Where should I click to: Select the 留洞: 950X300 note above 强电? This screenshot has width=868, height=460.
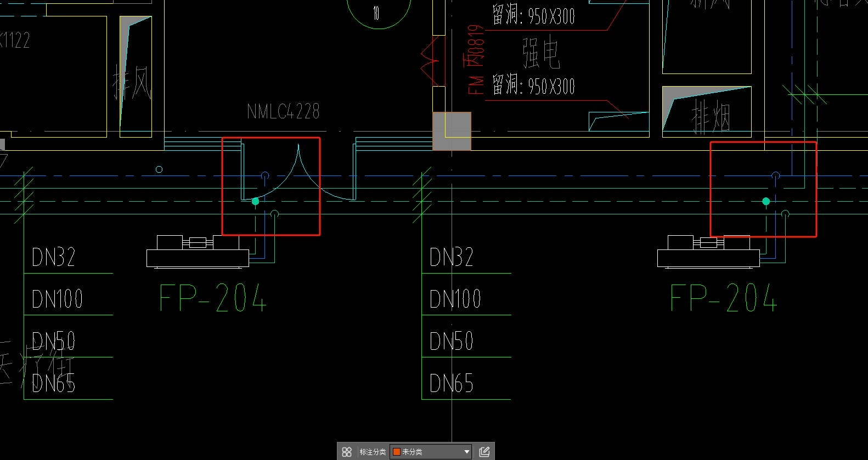click(533, 15)
